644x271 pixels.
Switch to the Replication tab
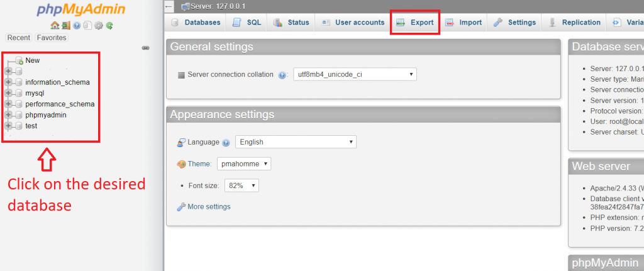[x=575, y=23]
